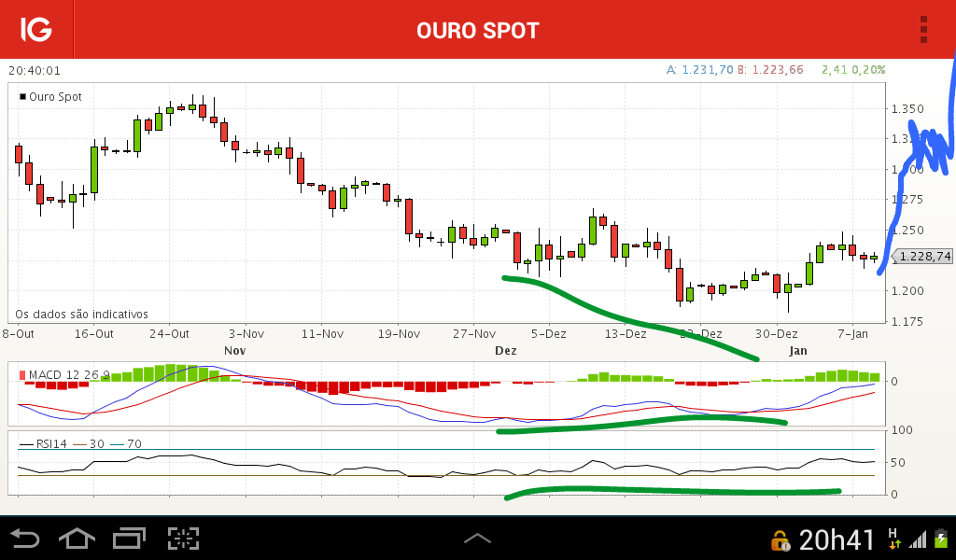This screenshot has height=560, width=956.
Task: Tap the screenshot capture icon
Action: (x=184, y=539)
